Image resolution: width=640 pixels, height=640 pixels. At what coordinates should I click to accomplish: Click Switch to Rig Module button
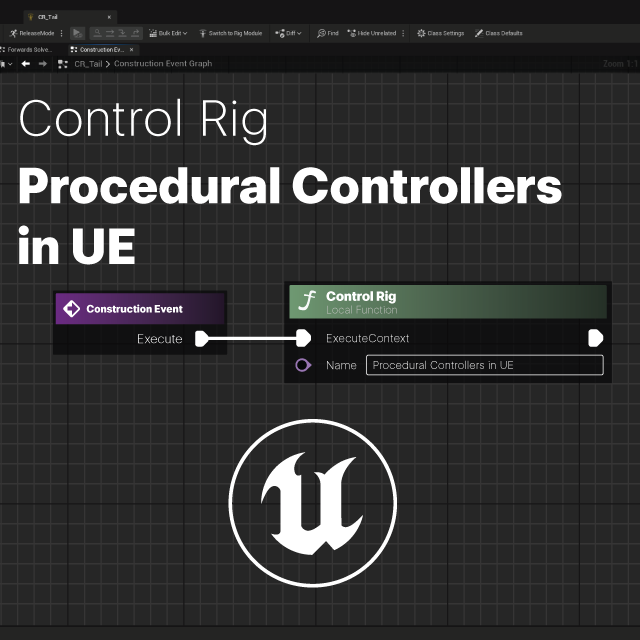coord(231,33)
